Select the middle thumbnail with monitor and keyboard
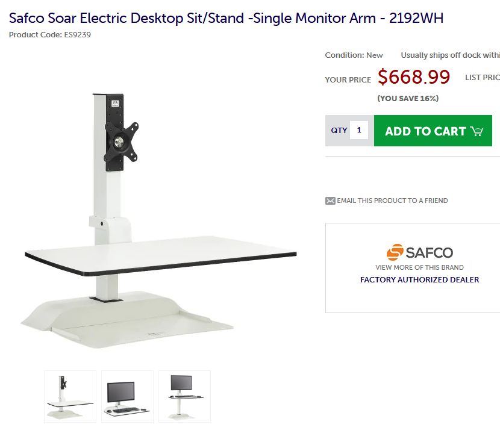 pos(127,396)
